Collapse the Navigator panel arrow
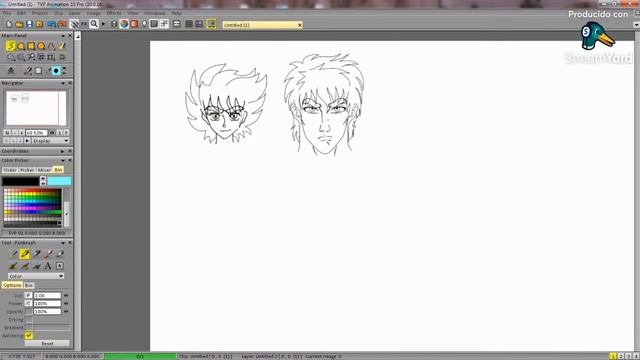 [63, 83]
